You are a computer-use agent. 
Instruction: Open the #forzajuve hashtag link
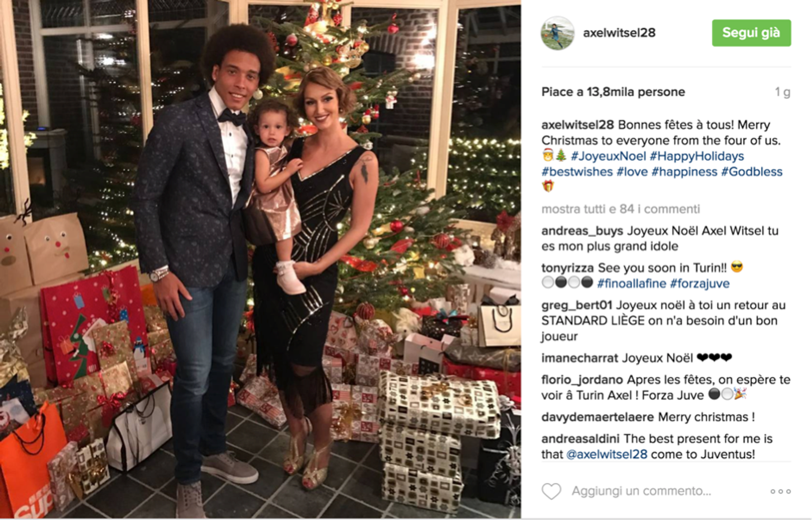tap(700, 283)
